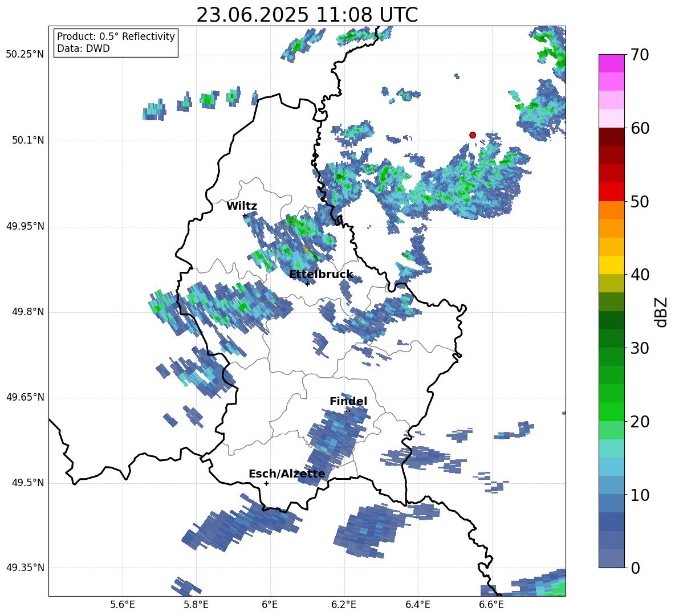This screenshot has width=675, height=616.
Task: Click the Esch/Alzette city label
Action: [287, 474]
